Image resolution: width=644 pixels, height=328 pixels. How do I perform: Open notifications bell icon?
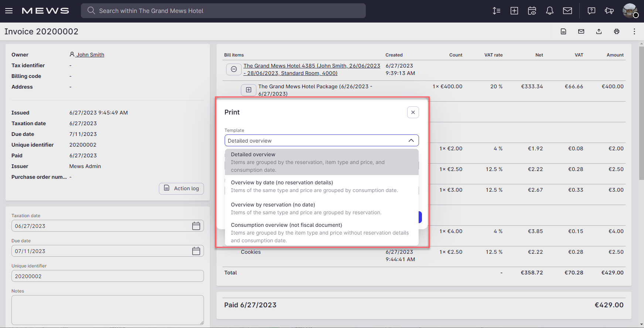click(550, 11)
